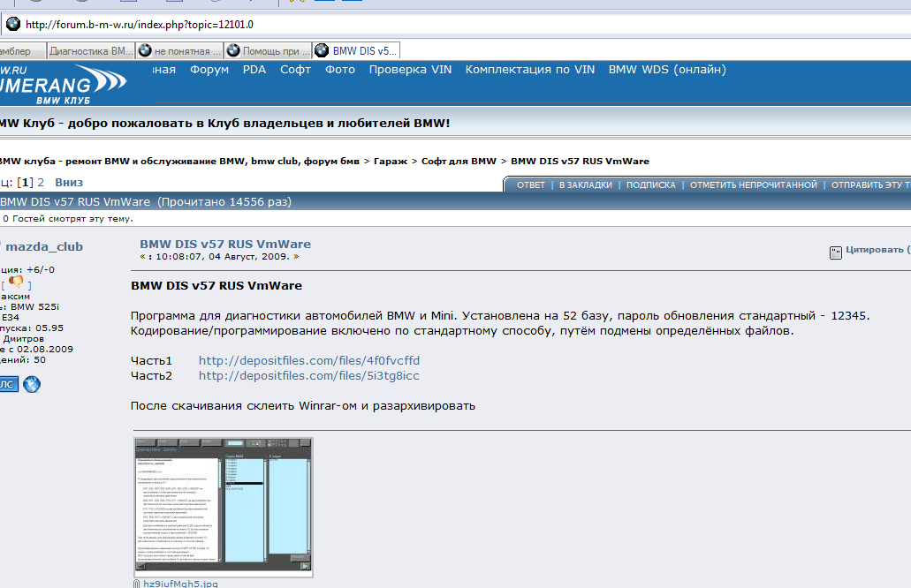
Task: Click 'Прочитано 14556 раз' topic header text
Action: coord(224,202)
